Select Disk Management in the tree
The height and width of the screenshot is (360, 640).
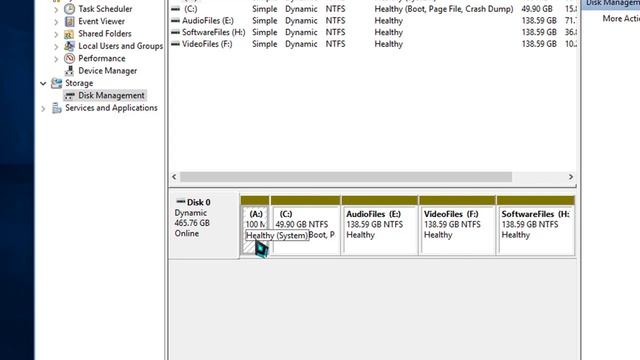[111, 96]
